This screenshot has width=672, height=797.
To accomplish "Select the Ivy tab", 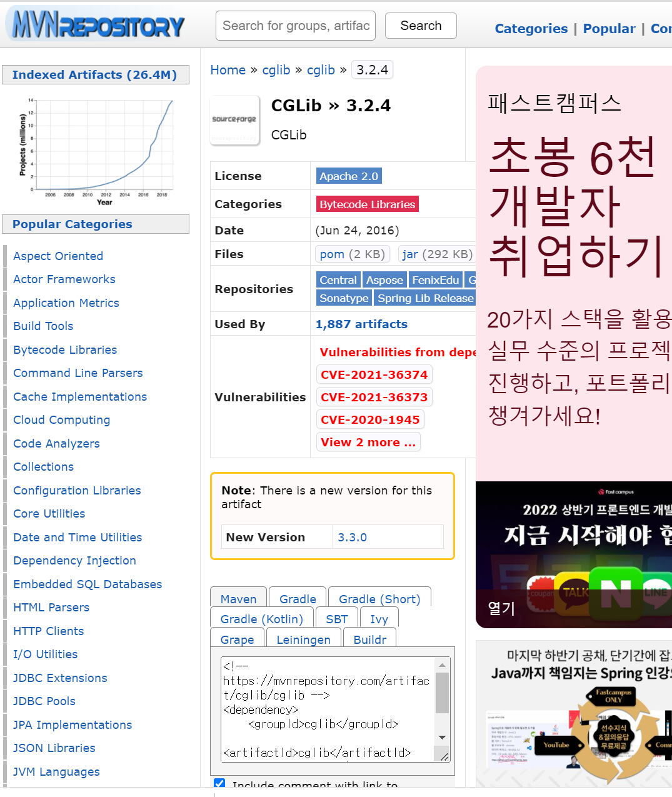I will click(x=379, y=618).
